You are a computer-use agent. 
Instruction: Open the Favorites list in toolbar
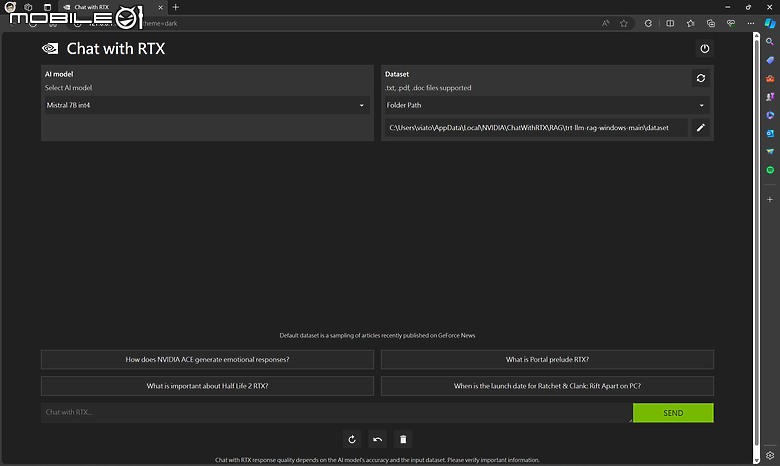(x=690, y=23)
